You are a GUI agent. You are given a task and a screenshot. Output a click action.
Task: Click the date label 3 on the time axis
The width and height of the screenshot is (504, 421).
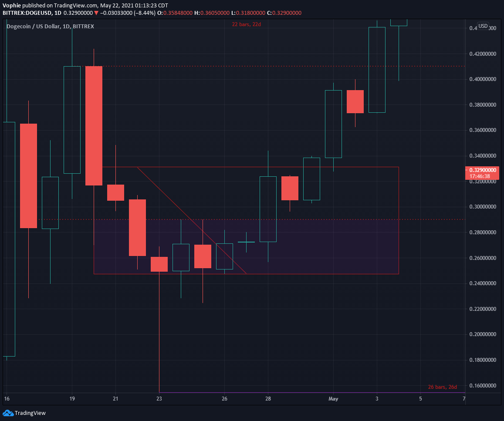click(377, 399)
